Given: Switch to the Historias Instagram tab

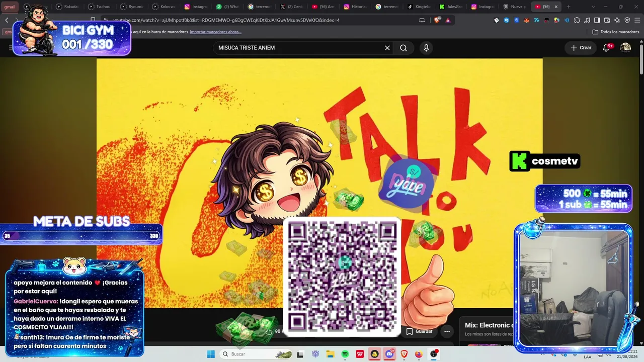Looking at the screenshot, I should coord(354,7).
